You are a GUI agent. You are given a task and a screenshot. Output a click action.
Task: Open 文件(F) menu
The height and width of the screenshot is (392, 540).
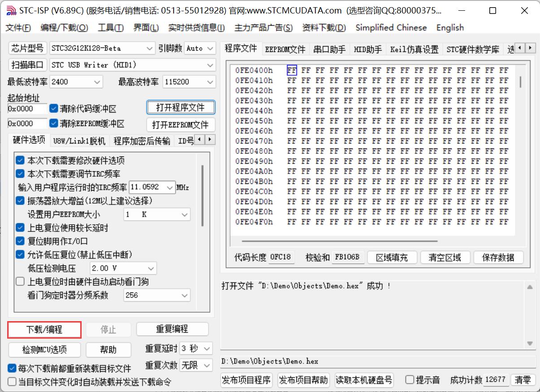[18, 28]
